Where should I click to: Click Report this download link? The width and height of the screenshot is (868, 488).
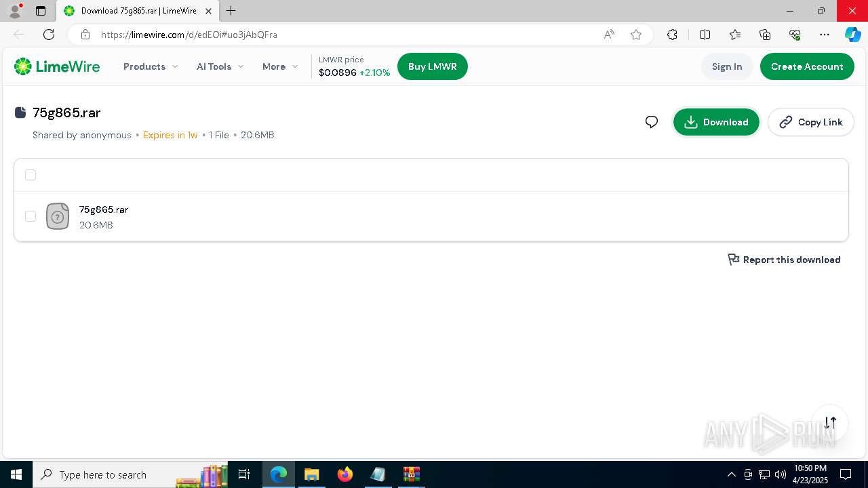pyautogui.click(x=784, y=260)
